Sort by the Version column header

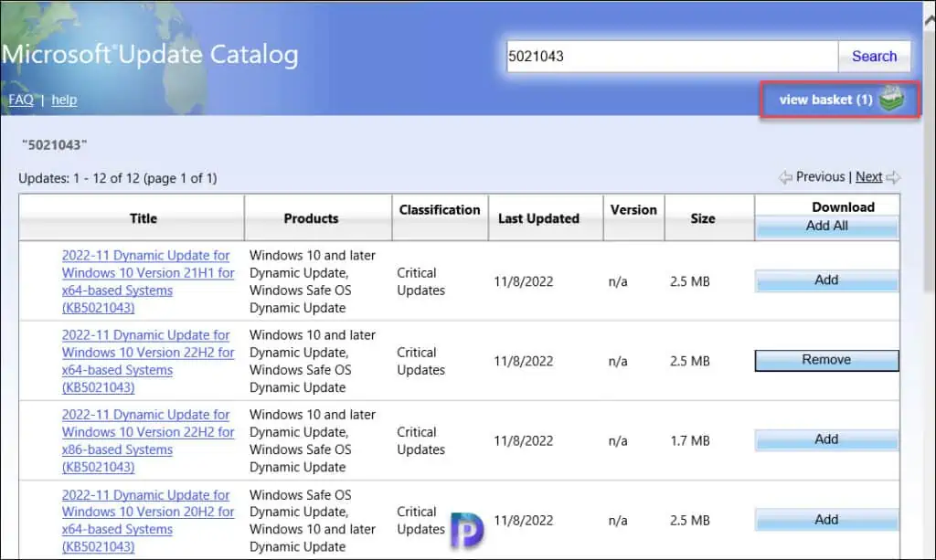pyautogui.click(x=633, y=210)
